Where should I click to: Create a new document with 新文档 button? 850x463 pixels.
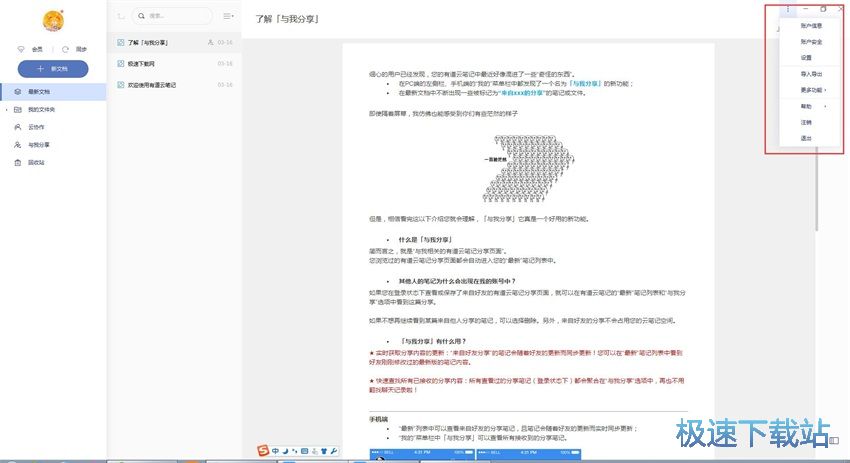tap(53, 69)
